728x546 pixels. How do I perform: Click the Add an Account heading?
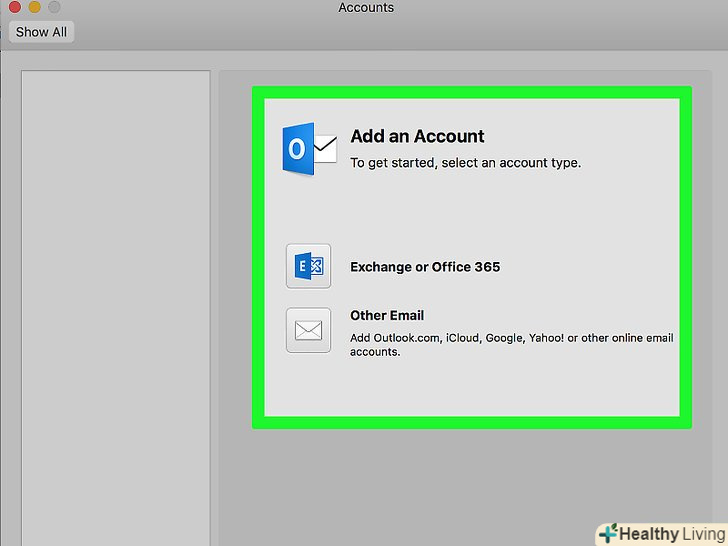tap(417, 137)
